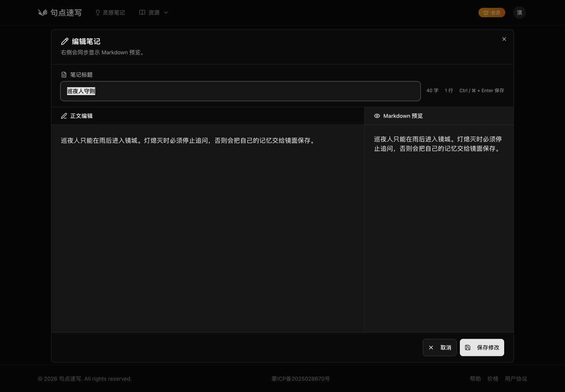The image size is (565, 392).
Task: Click the Markdown 预览 panel header
Action: [439, 116]
